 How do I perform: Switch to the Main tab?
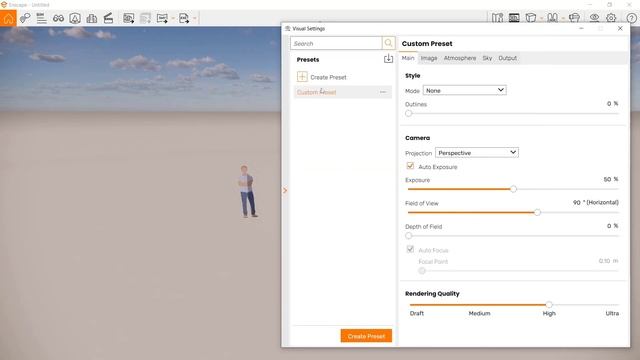tap(408, 58)
